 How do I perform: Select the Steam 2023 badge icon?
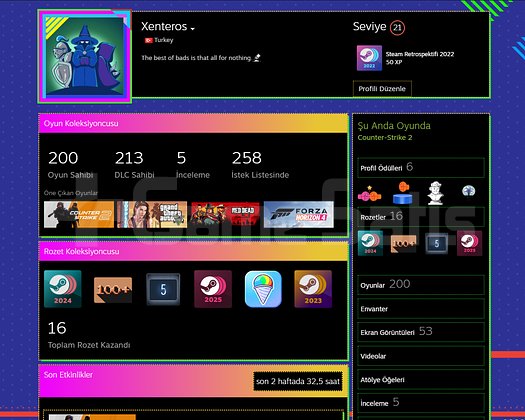313,289
